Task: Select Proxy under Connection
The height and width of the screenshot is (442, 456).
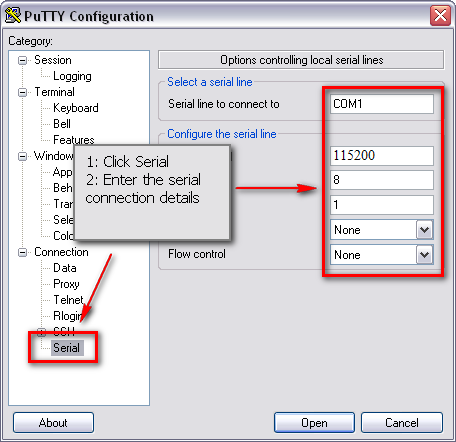Action: point(66,284)
